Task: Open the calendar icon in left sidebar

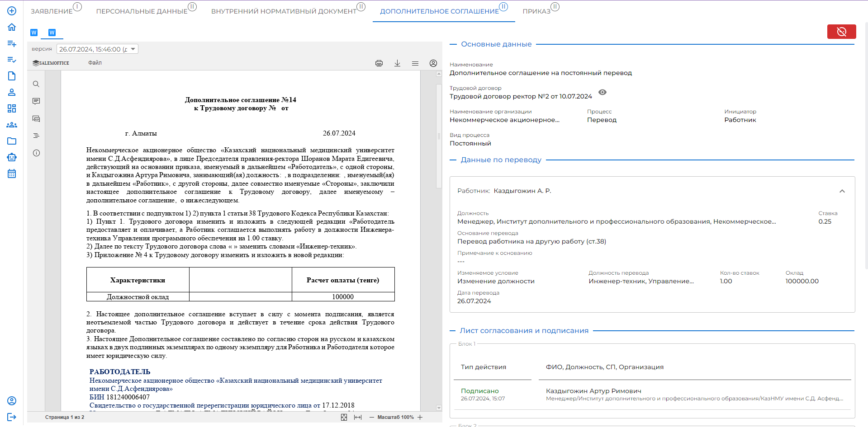Action: (x=12, y=174)
